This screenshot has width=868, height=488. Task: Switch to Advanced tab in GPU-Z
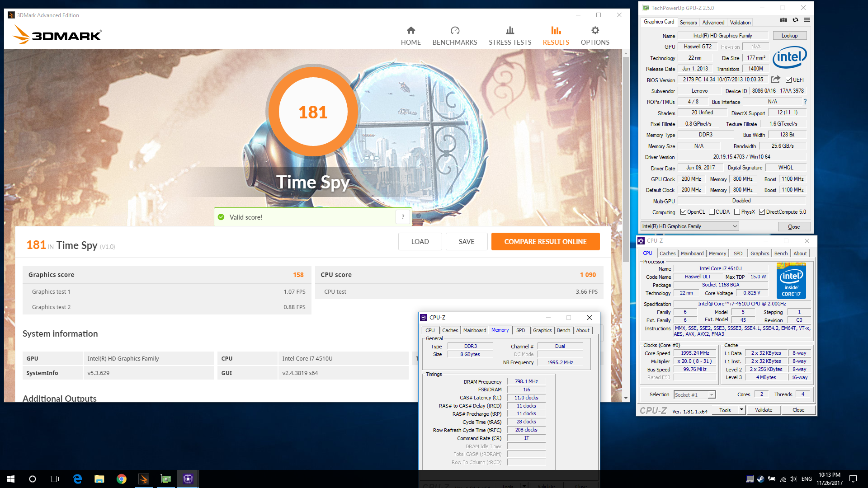[x=713, y=22]
